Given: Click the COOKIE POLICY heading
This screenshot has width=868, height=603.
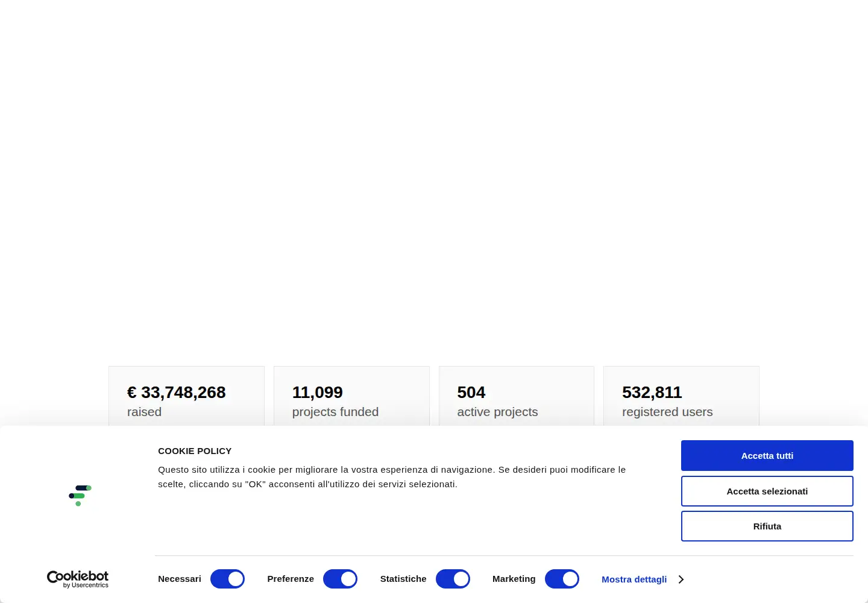Looking at the screenshot, I should (x=195, y=451).
